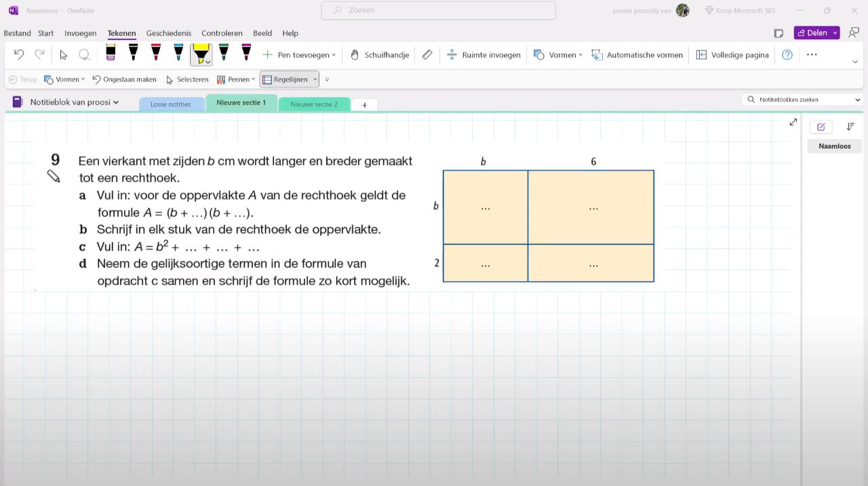Switch to the Invoegen tab
This screenshot has height=486, width=868.
[80, 33]
